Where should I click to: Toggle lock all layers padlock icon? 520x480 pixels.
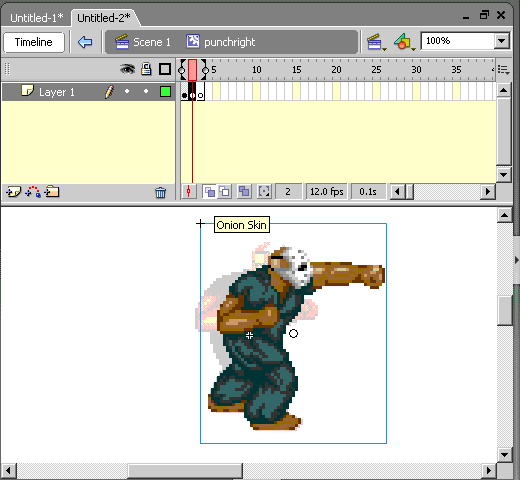point(146,69)
